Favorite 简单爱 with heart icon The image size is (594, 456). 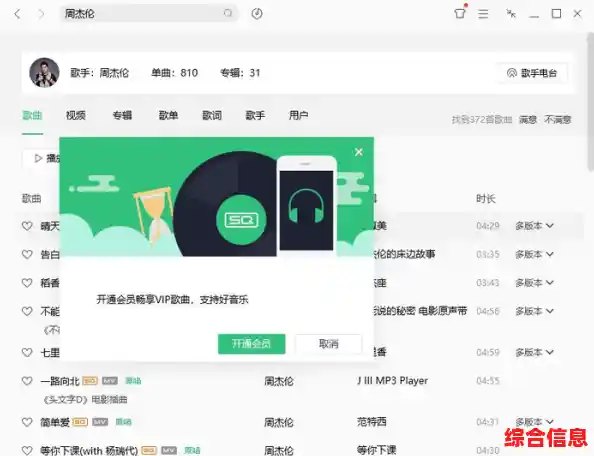[27, 422]
